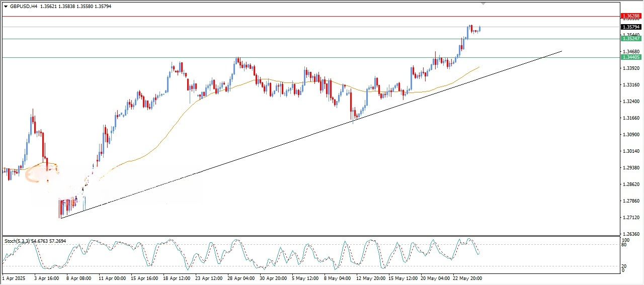
Task: Click the 1.31660 price axis value
Action: [x=631, y=118]
